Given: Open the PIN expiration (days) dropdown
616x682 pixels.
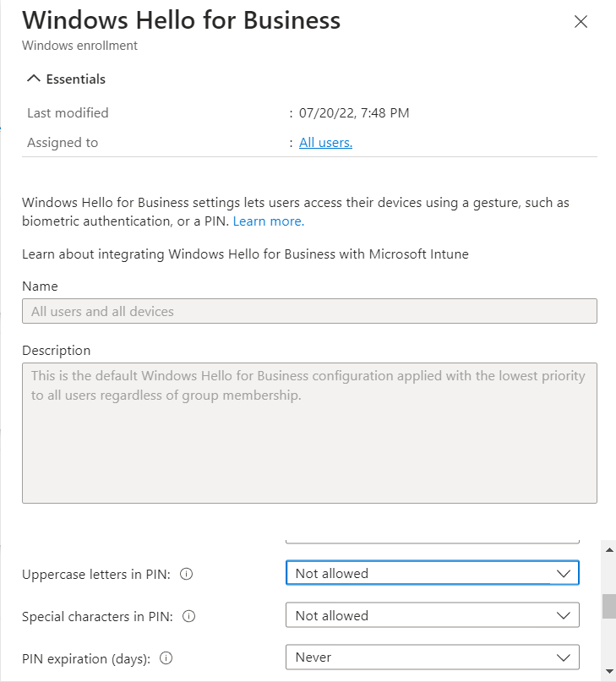Looking at the screenshot, I should click(x=433, y=657).
